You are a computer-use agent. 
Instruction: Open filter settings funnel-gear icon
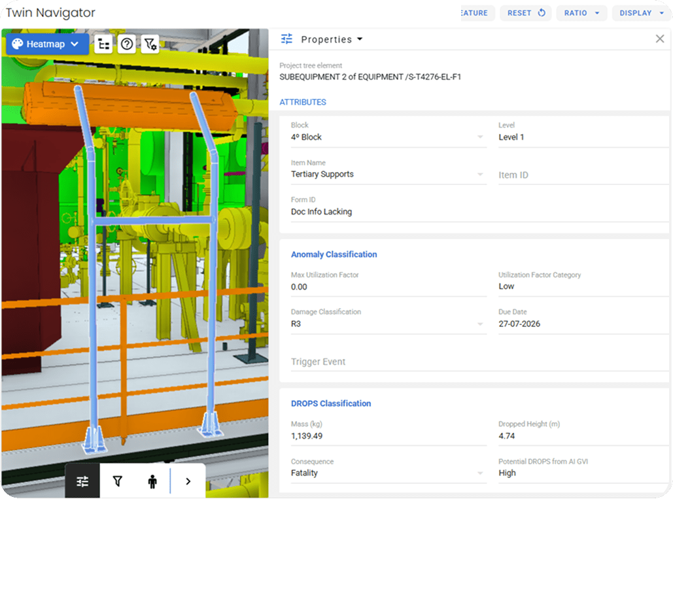(150, 44)
